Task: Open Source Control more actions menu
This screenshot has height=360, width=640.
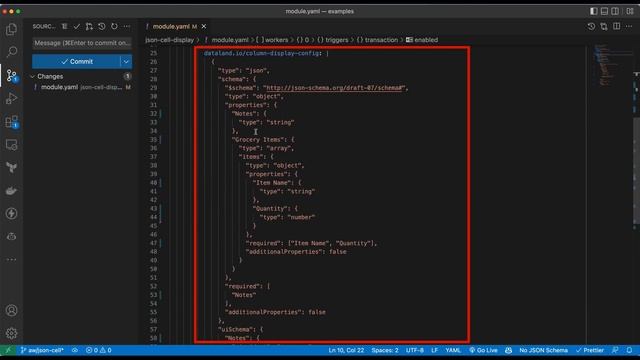Action: [127, 27]
